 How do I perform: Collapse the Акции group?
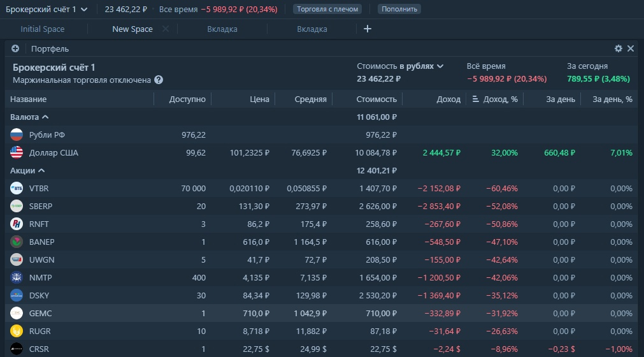click(27, 170)
